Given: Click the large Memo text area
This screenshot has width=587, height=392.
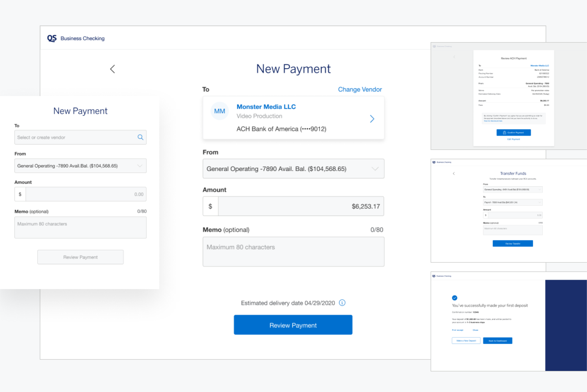Looking at the screenshot, I should tap(293, 252).
